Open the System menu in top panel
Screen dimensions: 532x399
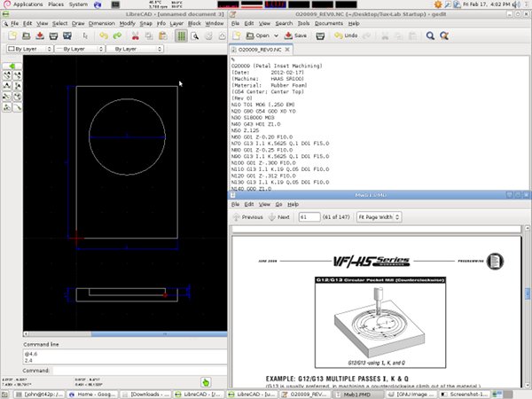pyautogui.click(x=78, y=4)
